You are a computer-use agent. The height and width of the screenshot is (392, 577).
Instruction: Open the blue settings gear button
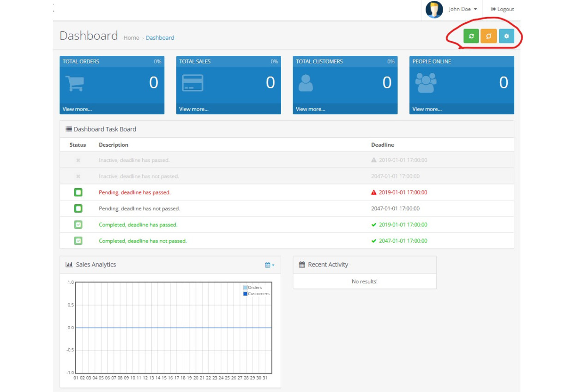(506, 36)
